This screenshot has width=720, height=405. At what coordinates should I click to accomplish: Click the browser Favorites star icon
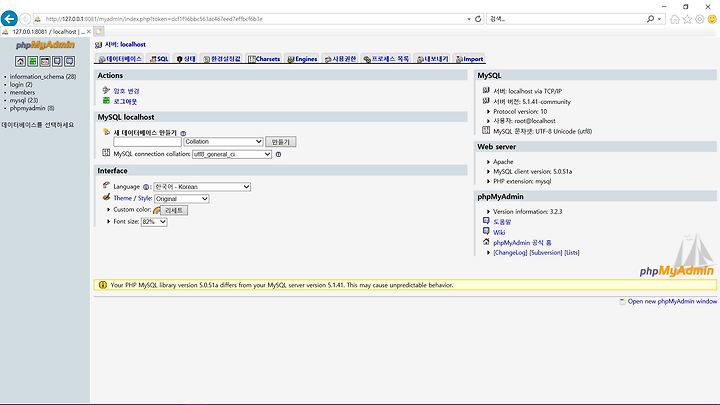click(x=687, y=19)
